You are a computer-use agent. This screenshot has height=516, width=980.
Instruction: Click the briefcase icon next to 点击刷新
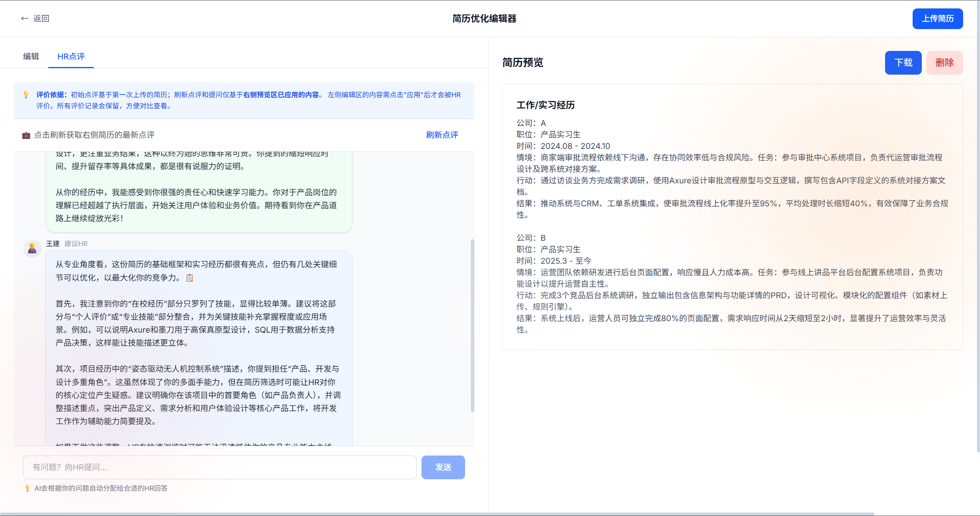(x=26, y=135)
